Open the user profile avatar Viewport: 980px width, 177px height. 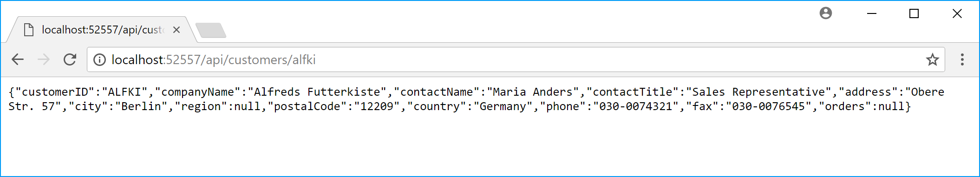pyautogui.click(x=826, y=13)
